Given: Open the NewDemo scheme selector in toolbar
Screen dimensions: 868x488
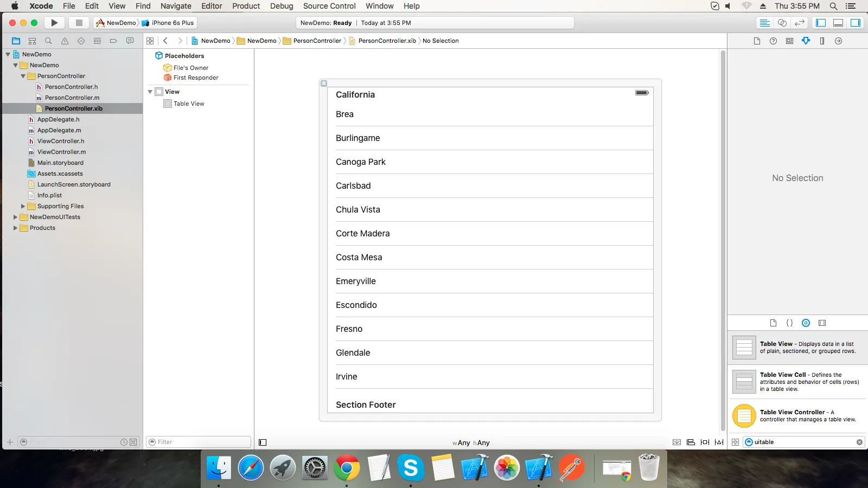Looking at the screenshot, I should pos(116,23).
